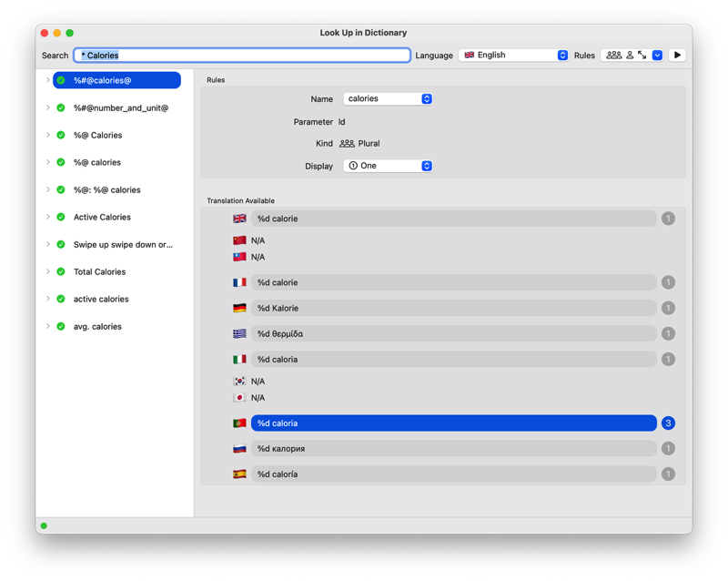Select the Italian '%d caloria' translation
Screen dimensions: 728x581
(x=453, y=360)
